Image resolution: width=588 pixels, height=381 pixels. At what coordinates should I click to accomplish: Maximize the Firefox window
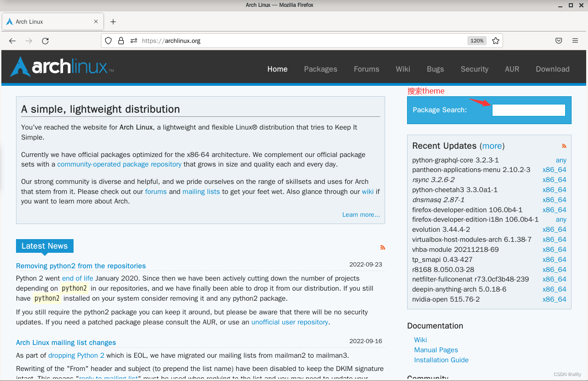click(x=571, y=5)
